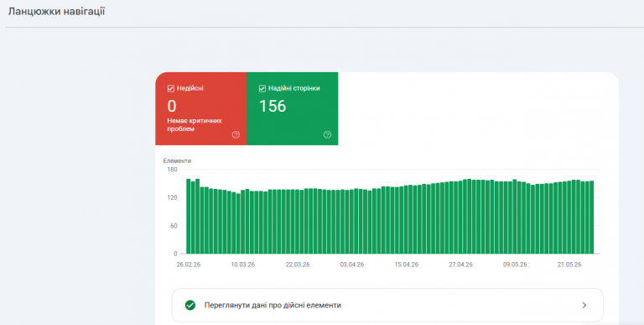
Task: Click the 120 y-axis value
Action: pyautogui.click(x=173, y=197)
